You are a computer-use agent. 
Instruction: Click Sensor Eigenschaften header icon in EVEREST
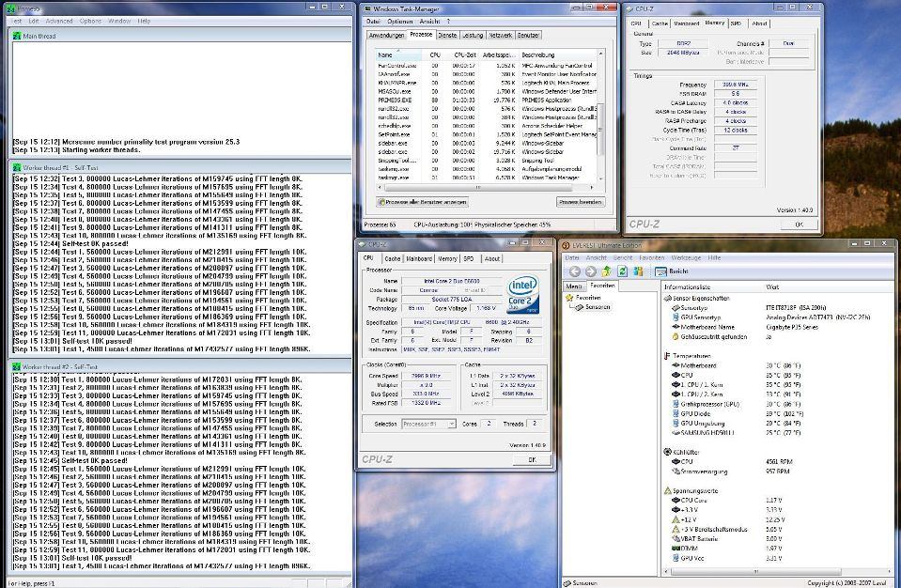pyautogui.click(x=668, y=298)
